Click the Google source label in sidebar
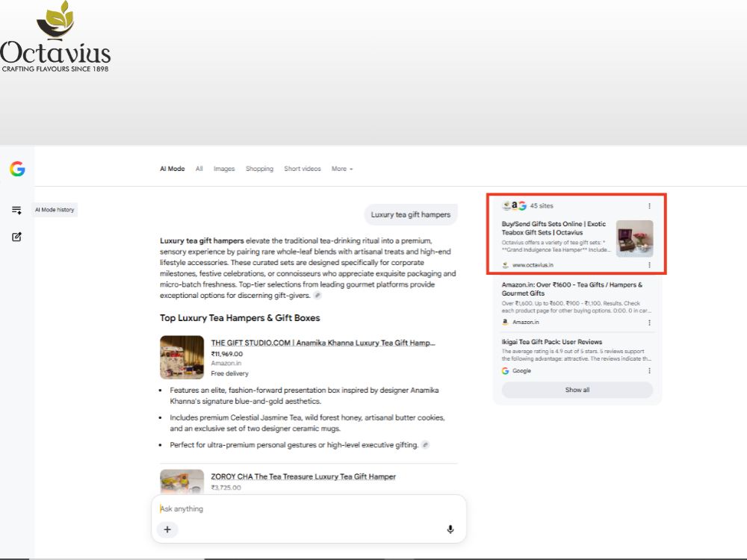 point(521,370)
